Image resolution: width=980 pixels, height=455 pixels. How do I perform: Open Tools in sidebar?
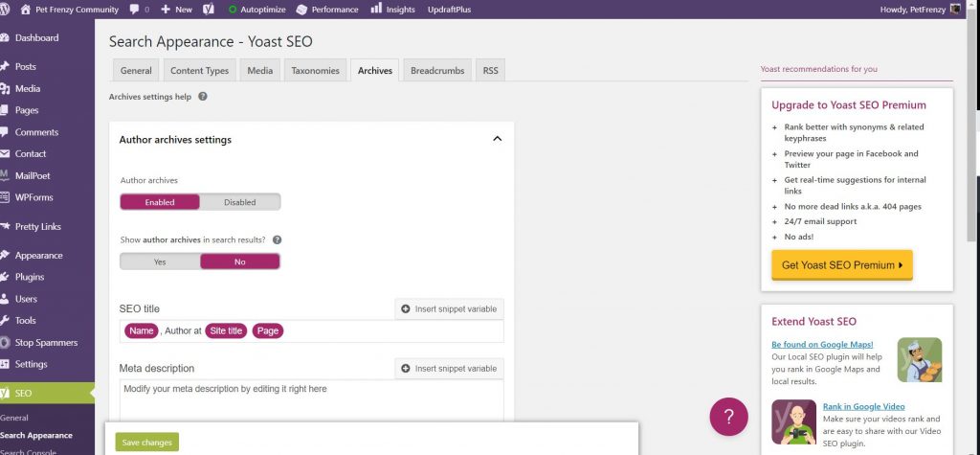[25, 320]
